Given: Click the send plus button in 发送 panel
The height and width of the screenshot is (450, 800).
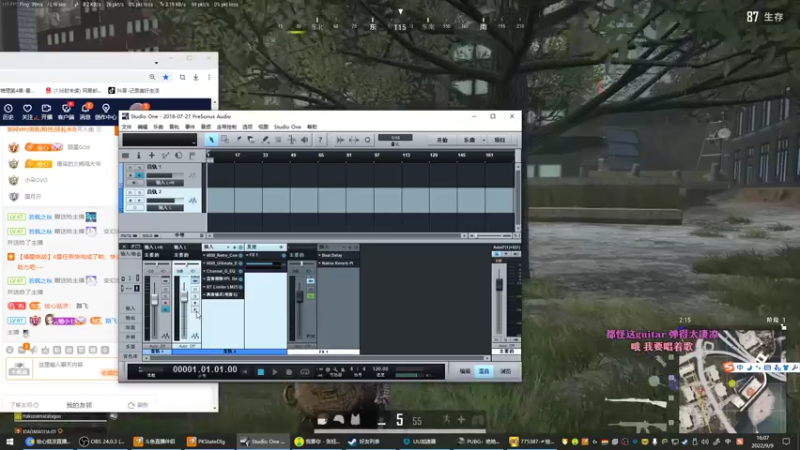Looking at the screenshot, I should tap(281, 247).
